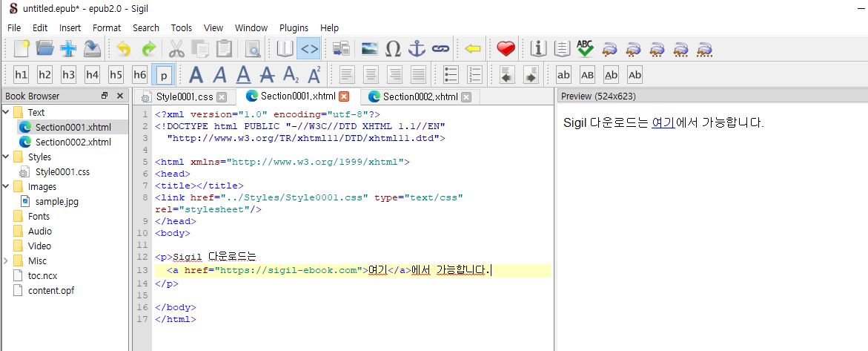Open the Insert menu
Viewport: 868px width, 351px height.
click(70, 27)
